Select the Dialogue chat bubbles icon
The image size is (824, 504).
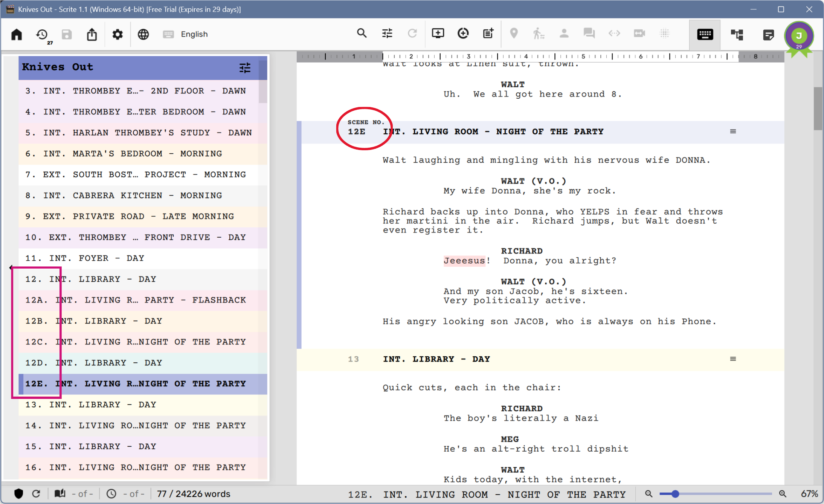click(x=589, y=33)
